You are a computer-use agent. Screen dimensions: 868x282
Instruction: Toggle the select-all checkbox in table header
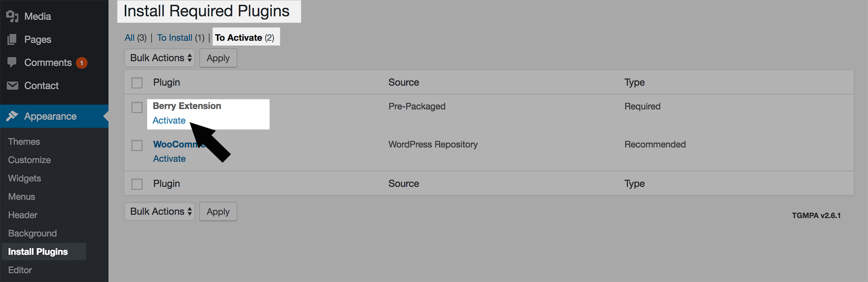tap(137, 83)
